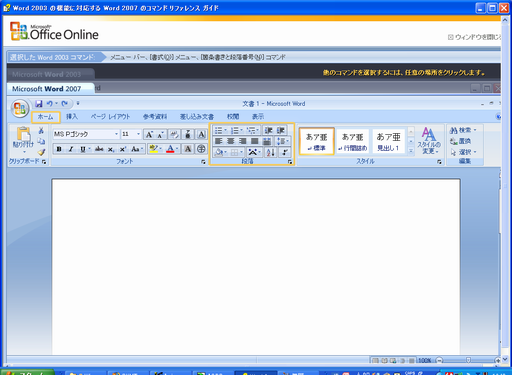Viewport: 512px width, 375px height.
Task: Click inside the blank document page
Action: (x=256, y=267)
